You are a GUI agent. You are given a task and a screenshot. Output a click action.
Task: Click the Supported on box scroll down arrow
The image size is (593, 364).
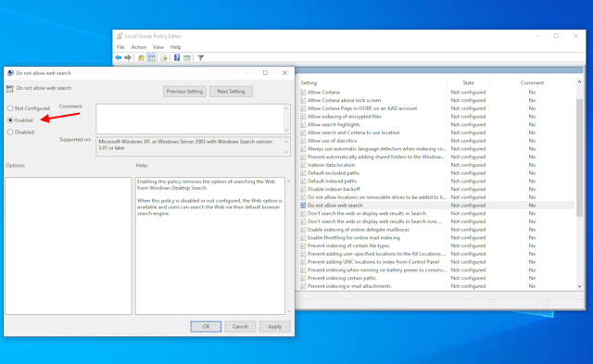(286, 152)
